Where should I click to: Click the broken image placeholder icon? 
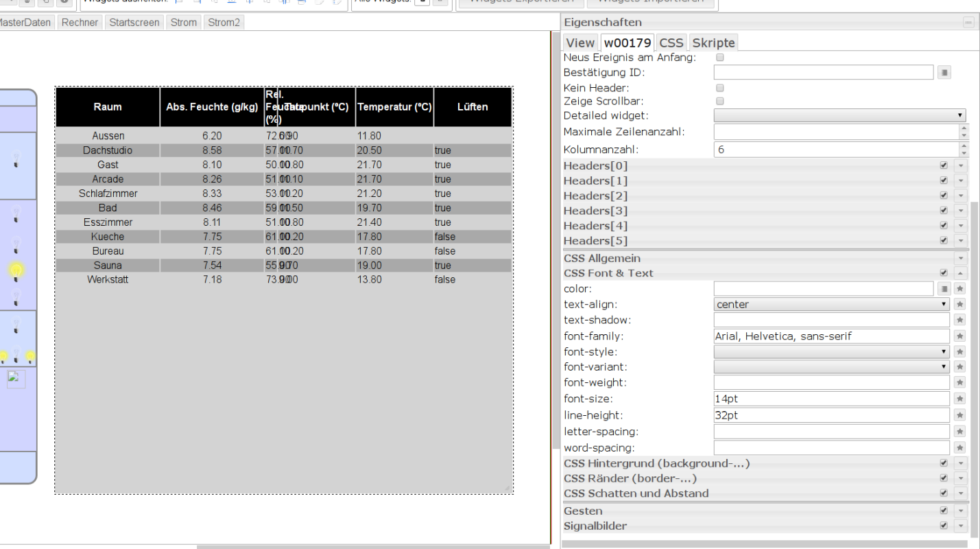[16, 379]
